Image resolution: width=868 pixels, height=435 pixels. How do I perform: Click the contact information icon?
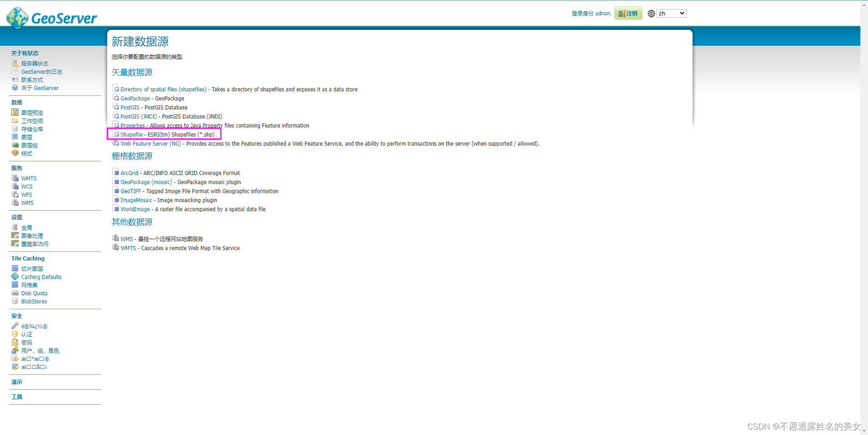point(15,80)
